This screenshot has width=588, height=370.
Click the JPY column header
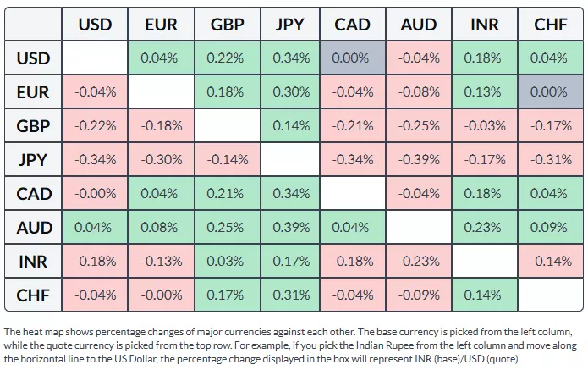(290, 25)
